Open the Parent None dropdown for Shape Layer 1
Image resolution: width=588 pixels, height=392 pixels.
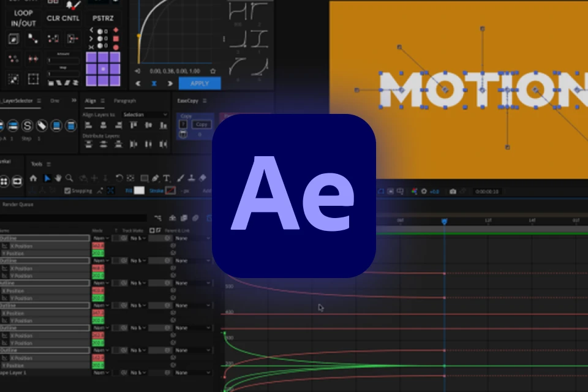193,372
